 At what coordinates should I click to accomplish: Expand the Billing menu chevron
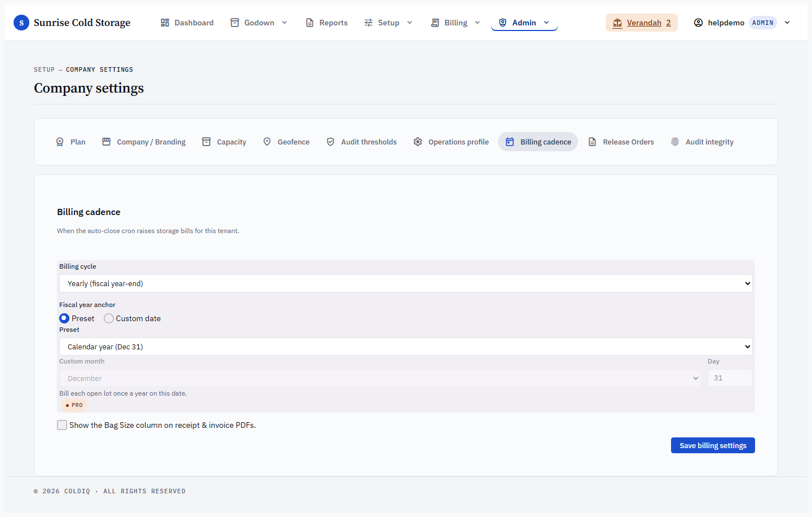[477, 23]
